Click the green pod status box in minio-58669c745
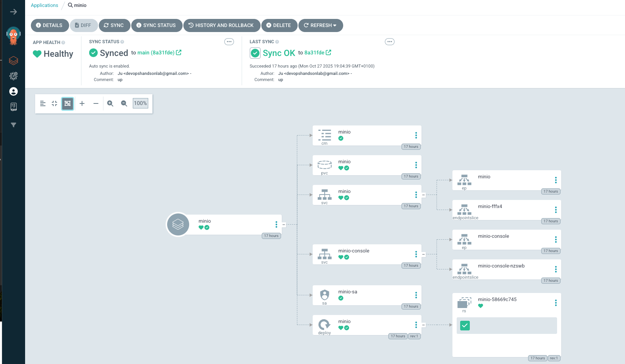 [465, 326]
